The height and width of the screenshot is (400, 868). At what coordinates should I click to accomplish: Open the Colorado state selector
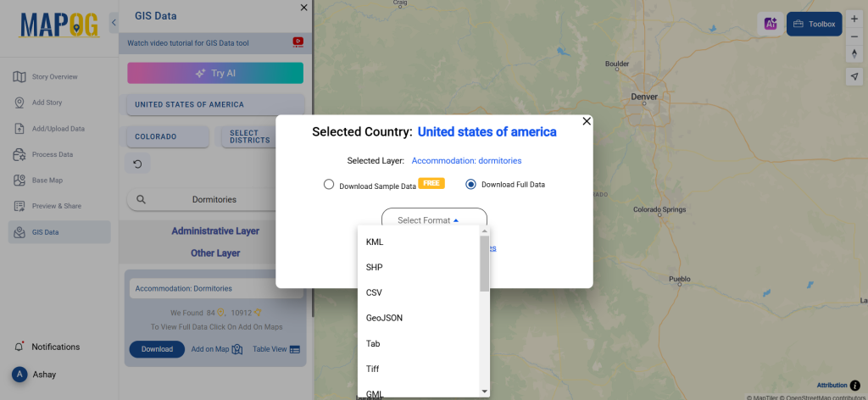tap(168, 136)
